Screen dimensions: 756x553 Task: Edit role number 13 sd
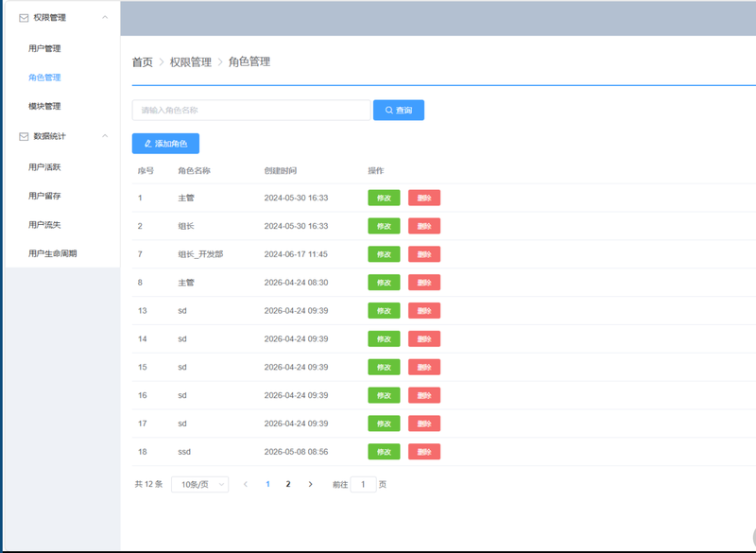click(384, 310)
